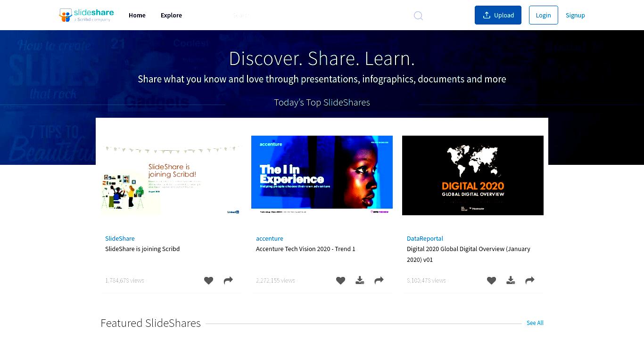Download Accenture Tech Vision 2020 slideshow
This screenshot has height=341, width=644.
[360, 281]
